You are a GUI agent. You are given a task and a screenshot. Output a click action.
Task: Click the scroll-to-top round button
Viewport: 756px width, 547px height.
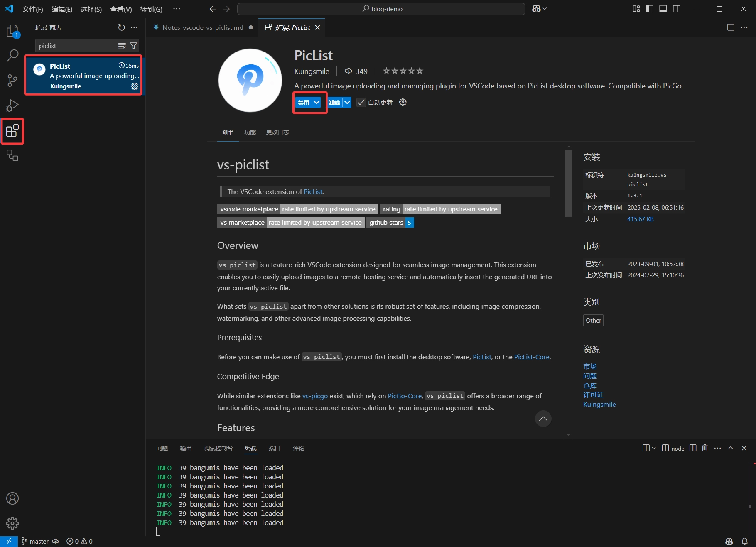pos(543,419)
